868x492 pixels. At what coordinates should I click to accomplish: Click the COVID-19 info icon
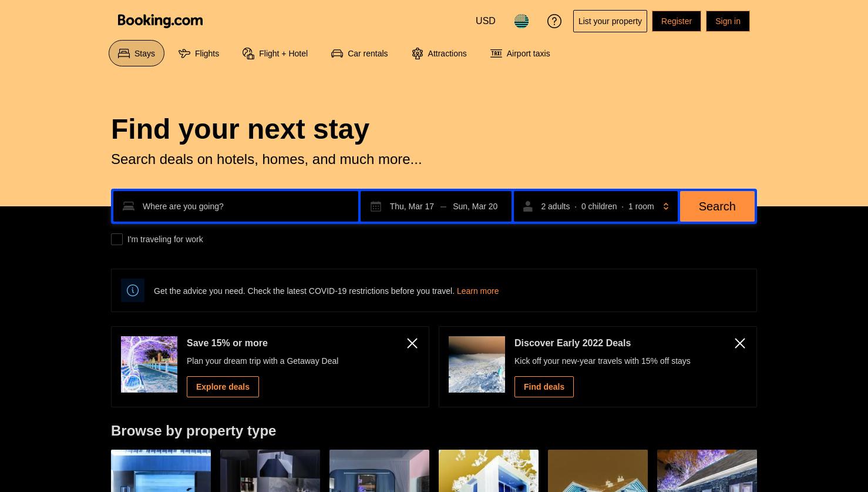[x=133, y=290]
